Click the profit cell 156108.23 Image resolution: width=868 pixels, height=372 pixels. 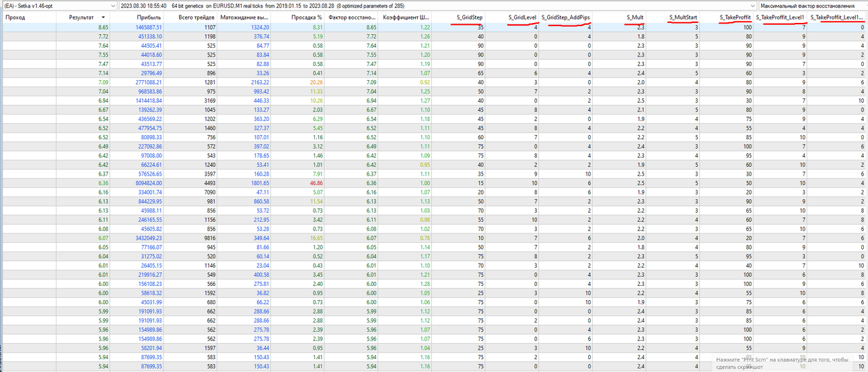pos(147,283)
